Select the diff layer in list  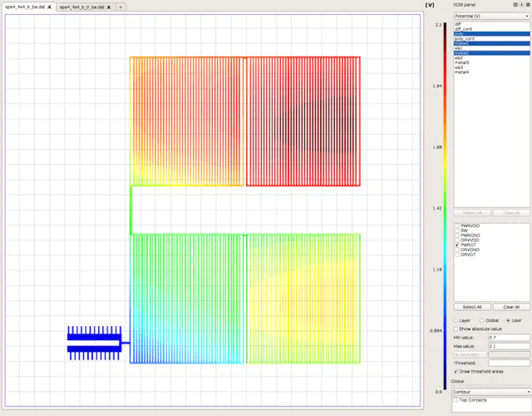[x=491, y=24]
